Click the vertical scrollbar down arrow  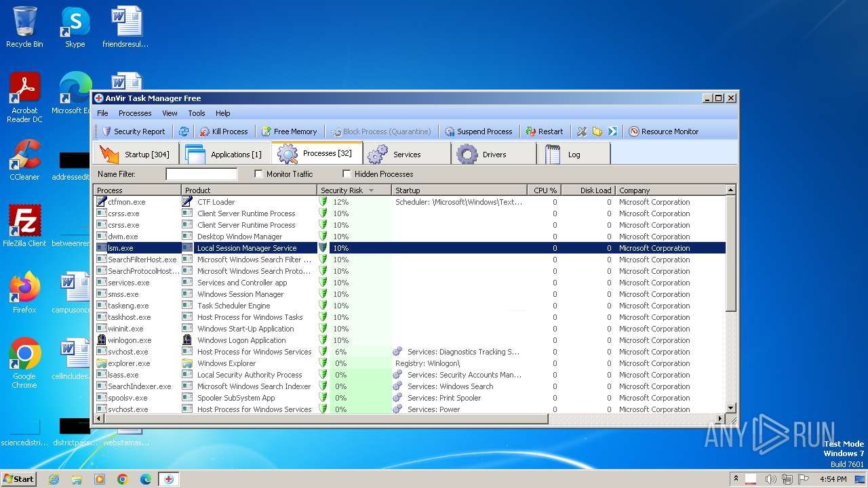click(x=731, y=408)
